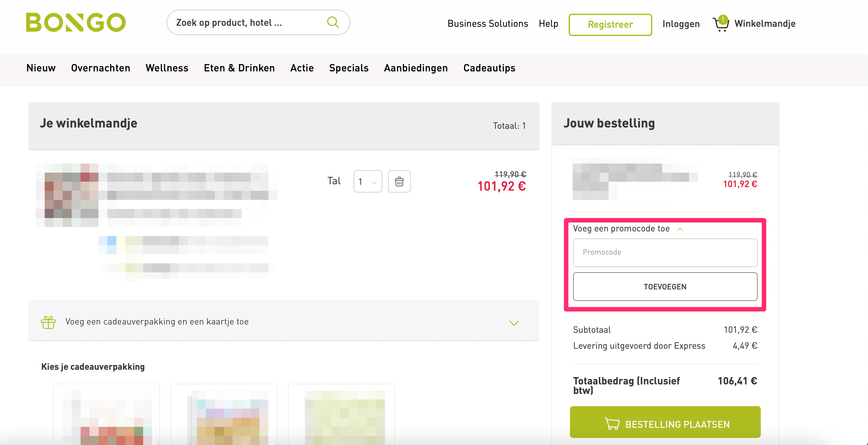Image resolution: width=868 pixels, height=445 pixels.
Task: Open Cadeautips
Action: click(x=489, y=68)
